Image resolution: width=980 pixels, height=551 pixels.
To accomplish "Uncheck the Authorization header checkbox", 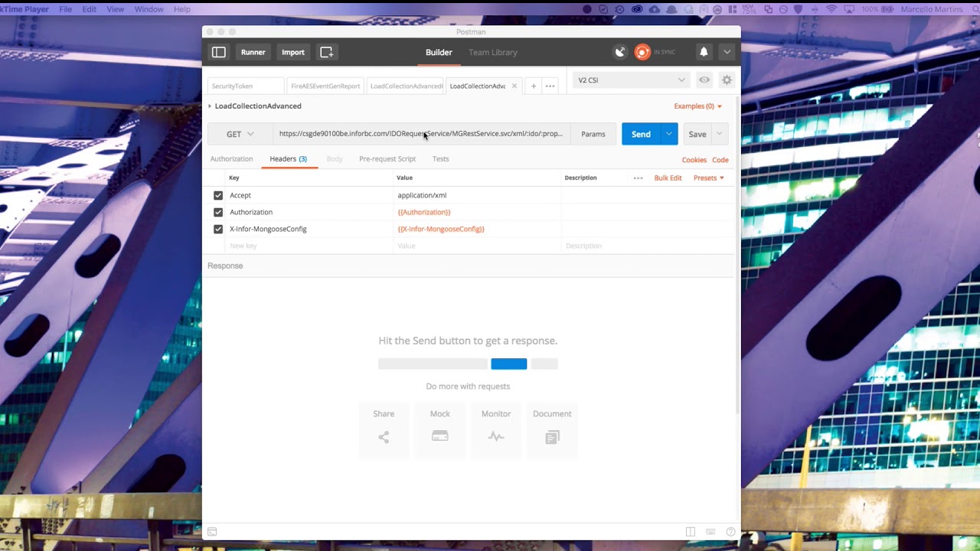I will (x=218, y=212).
